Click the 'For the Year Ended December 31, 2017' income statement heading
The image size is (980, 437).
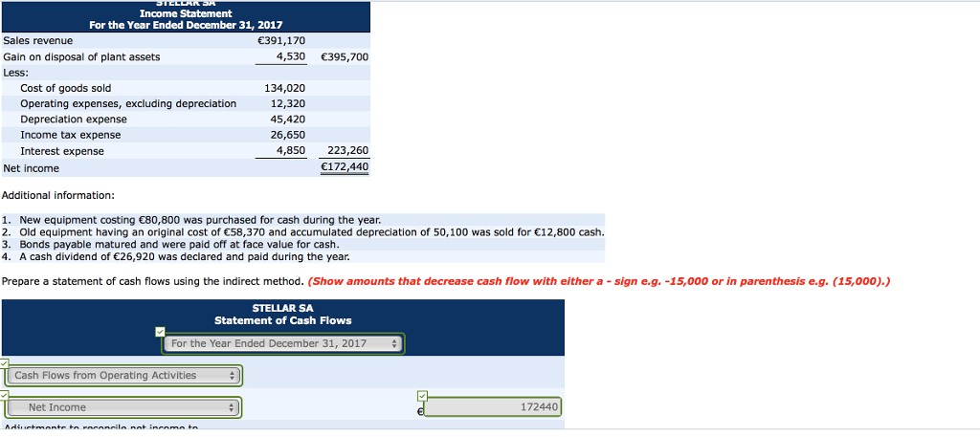[x=186, y=26]
